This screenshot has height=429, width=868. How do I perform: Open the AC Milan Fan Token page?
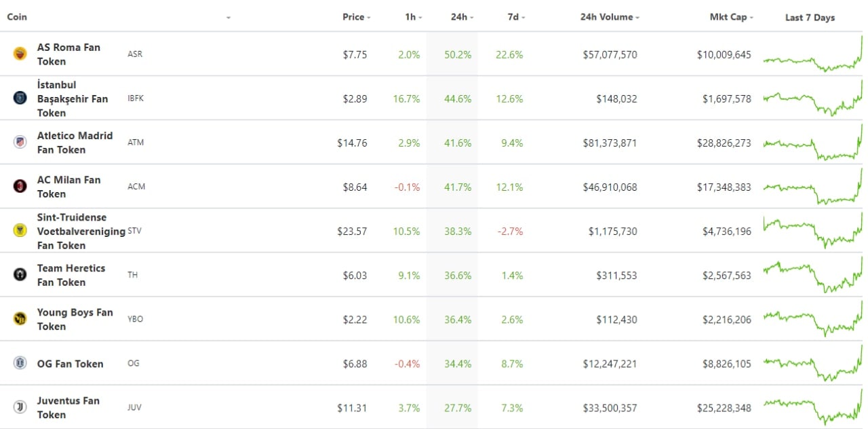(68, 187)
